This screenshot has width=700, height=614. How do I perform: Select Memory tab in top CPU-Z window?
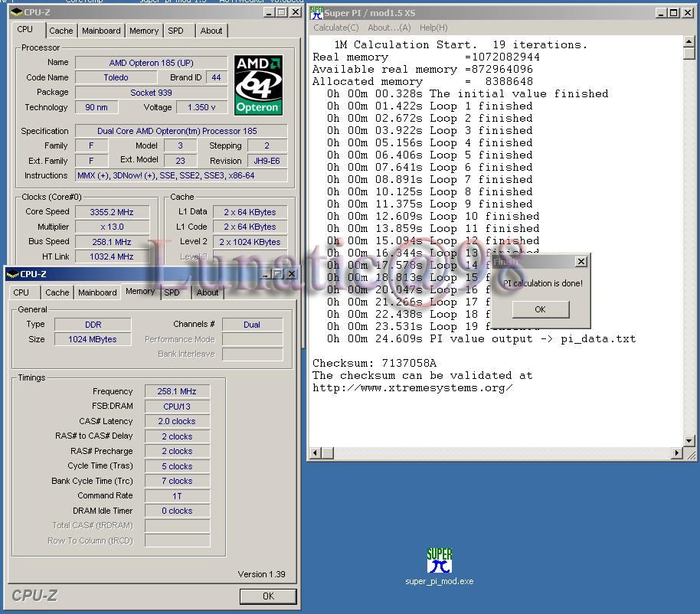144,31
